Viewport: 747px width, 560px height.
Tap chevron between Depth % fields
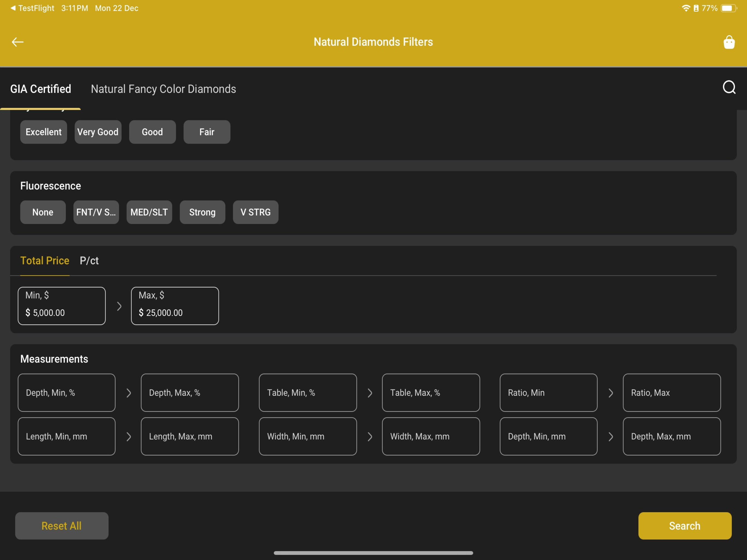tap(129, 393)
